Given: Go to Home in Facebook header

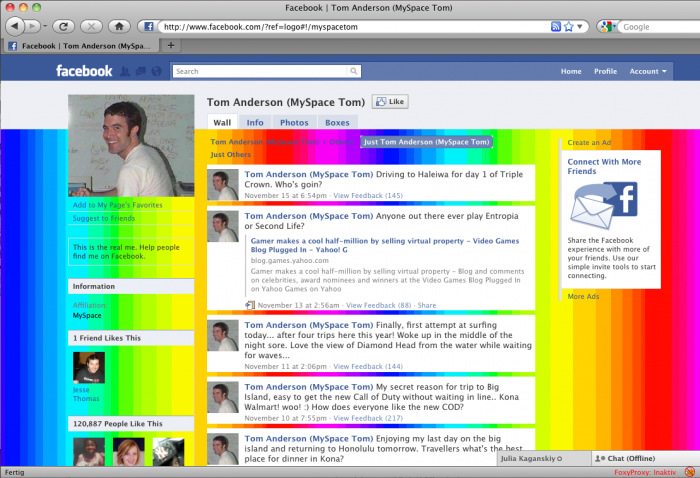Looking at the screenshot, I should click(x=571, y=71).
